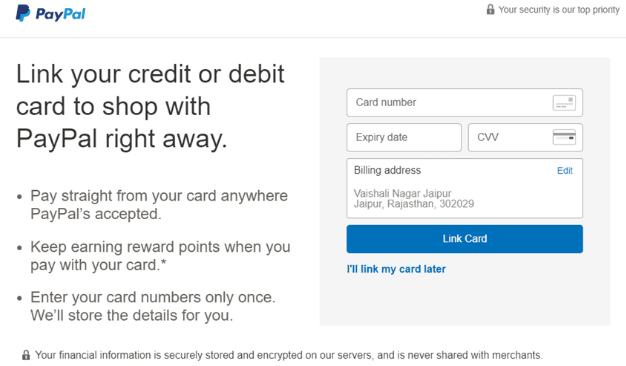Click the Billing address label
The image size is (626, 366).
click(x=387, y=170)
